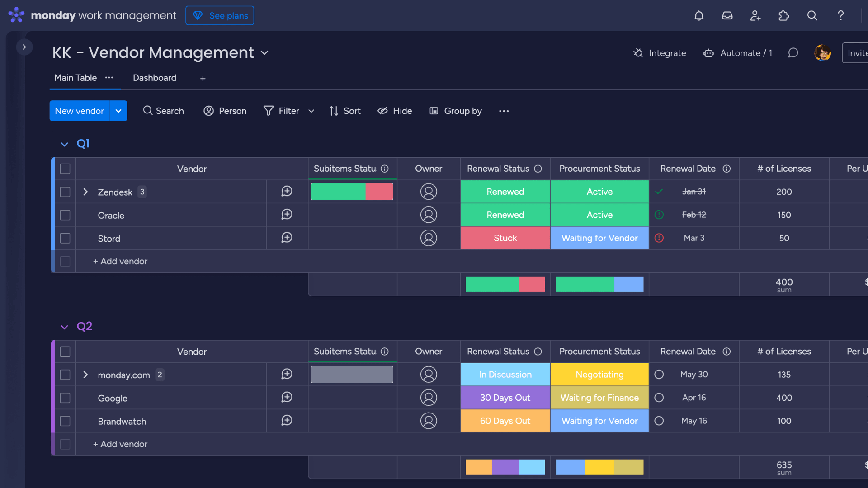
Task: Collapse the Q1 group
Action: click(64, 144)
